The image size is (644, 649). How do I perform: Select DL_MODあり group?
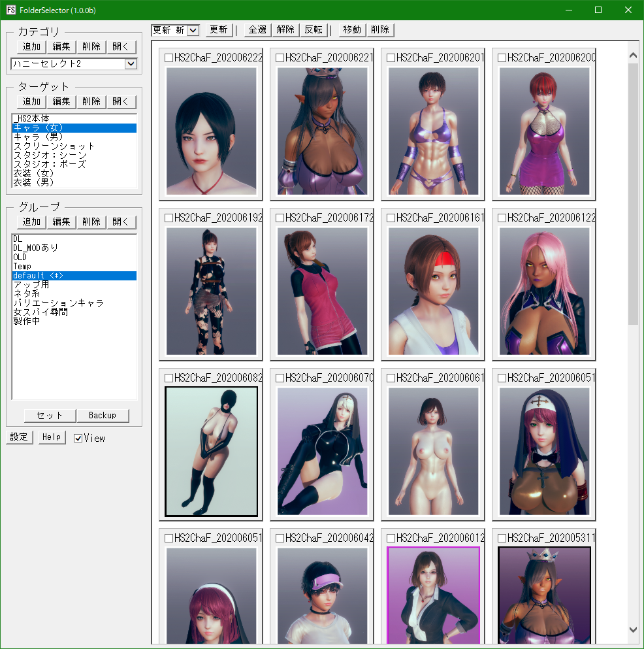click(74, 248)
